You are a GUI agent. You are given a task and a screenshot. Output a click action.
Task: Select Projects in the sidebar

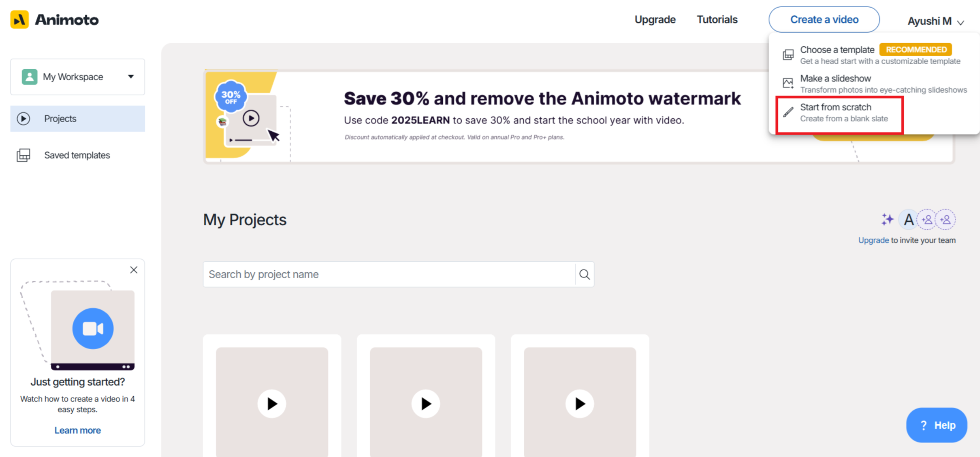pyautogui.click(x=78, y=119)
